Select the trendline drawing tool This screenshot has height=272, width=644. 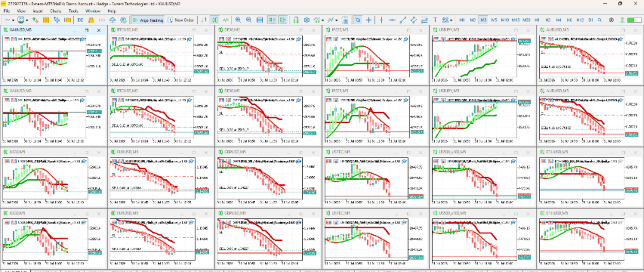click(x=403, y=20)
